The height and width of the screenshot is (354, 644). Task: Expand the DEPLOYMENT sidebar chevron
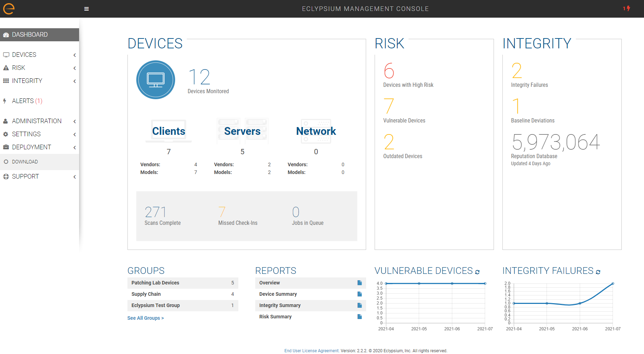(74, 148)
